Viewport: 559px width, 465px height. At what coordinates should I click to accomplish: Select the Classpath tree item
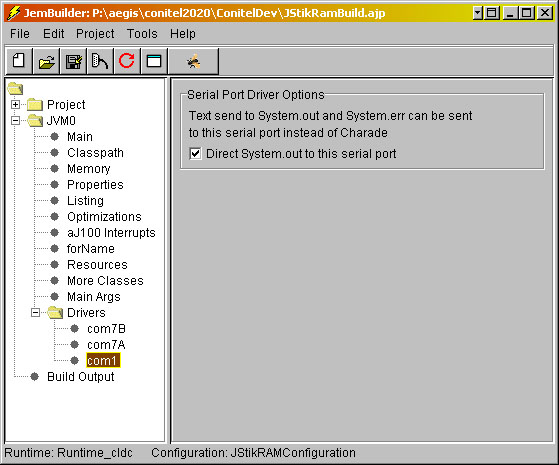tap(95, 153)
